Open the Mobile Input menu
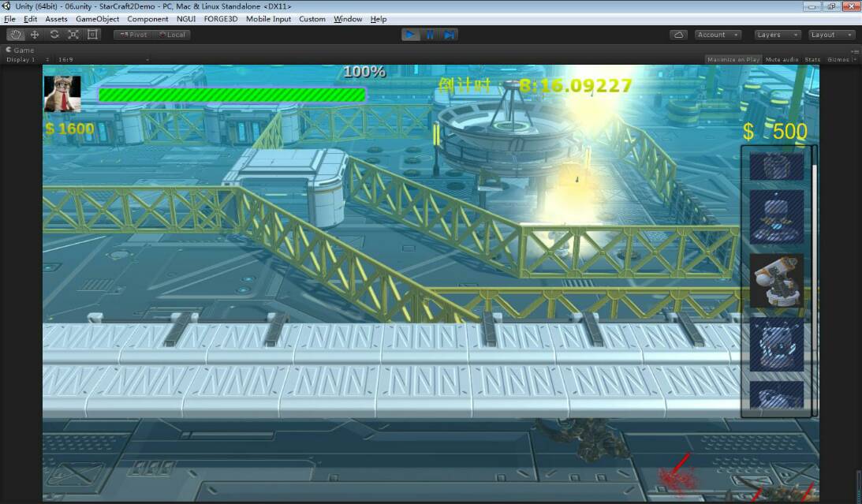Viewport: 862px width, 504px height. coord(268,19)
